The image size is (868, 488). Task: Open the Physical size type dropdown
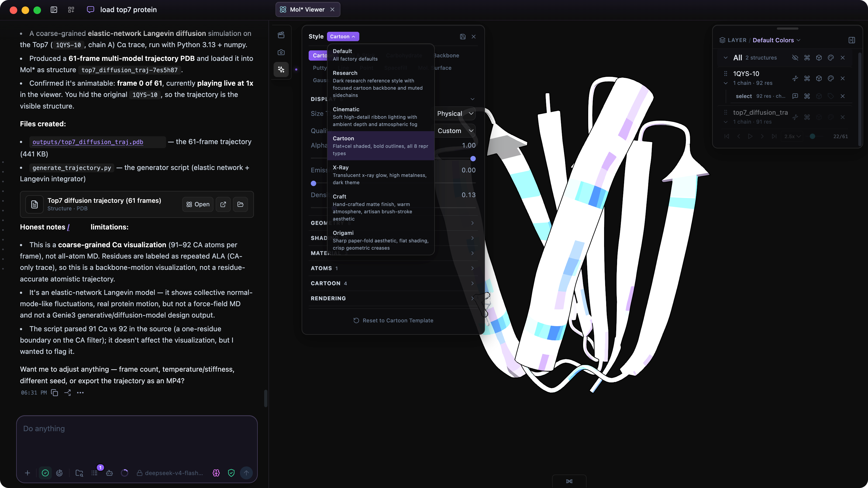(456, 113)
